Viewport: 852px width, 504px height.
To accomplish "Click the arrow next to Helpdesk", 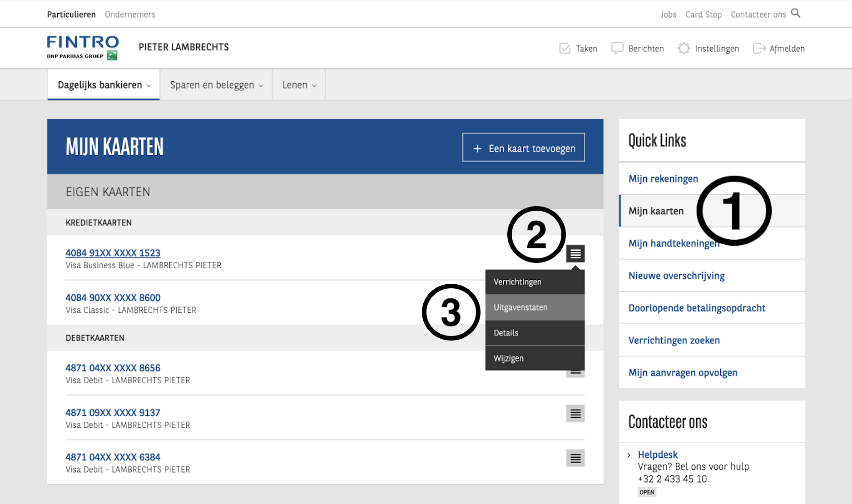I will (x=629, y=455).
